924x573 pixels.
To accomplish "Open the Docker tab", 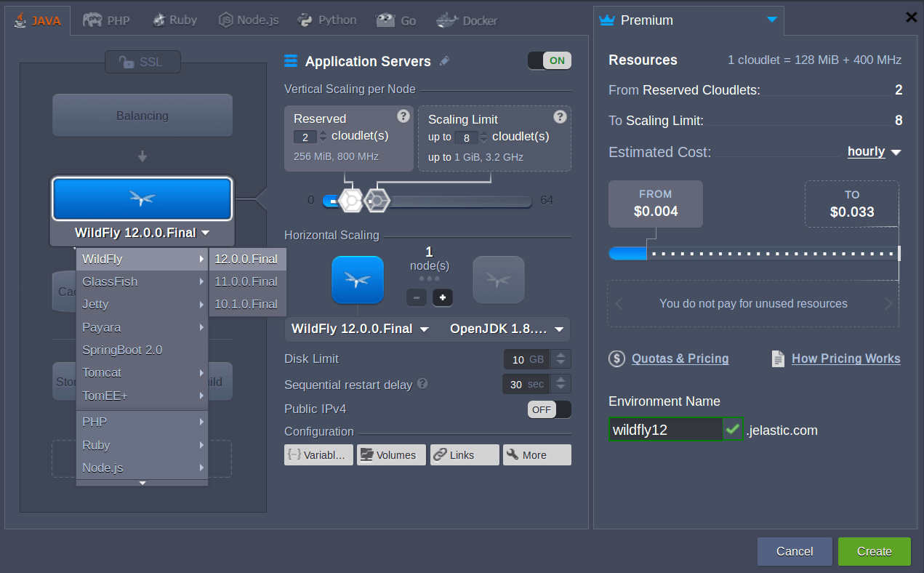I will pyautogui.click(x=467, y=20).
